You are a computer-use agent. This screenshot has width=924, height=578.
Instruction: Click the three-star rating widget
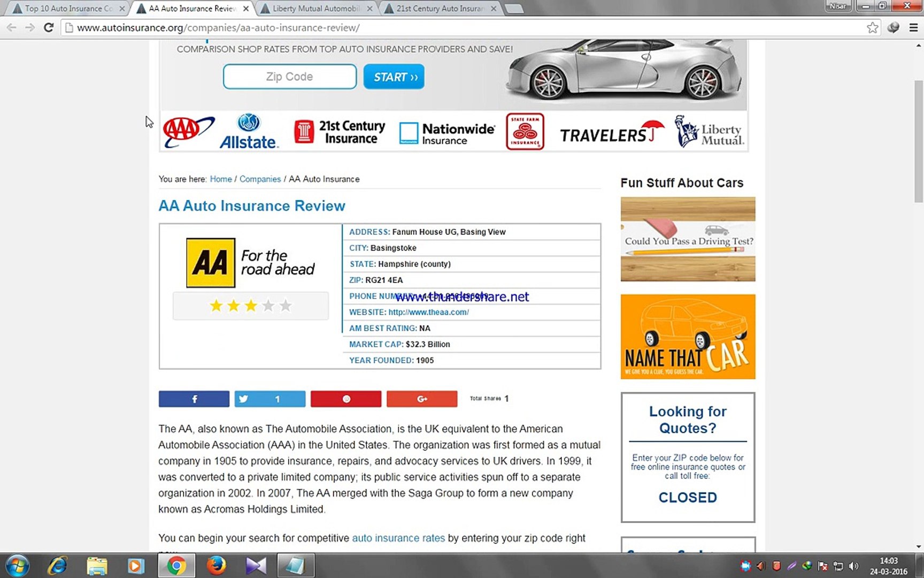tap(250, 306)
